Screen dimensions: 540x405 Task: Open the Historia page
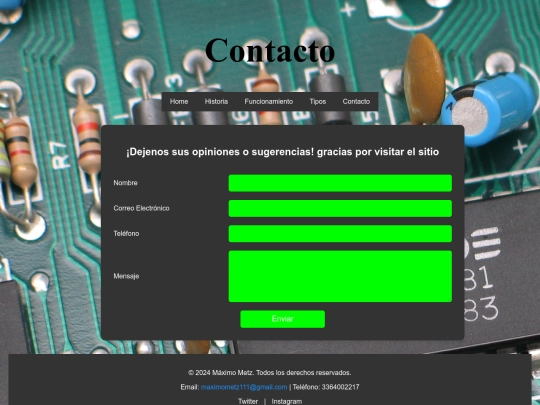pos(216,102)
